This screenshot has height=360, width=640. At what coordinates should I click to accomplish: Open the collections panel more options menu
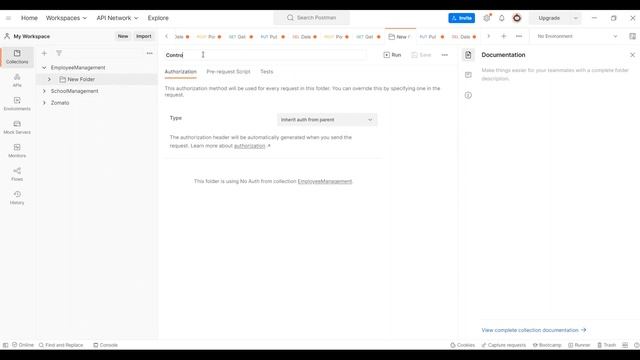pos(149,53)
